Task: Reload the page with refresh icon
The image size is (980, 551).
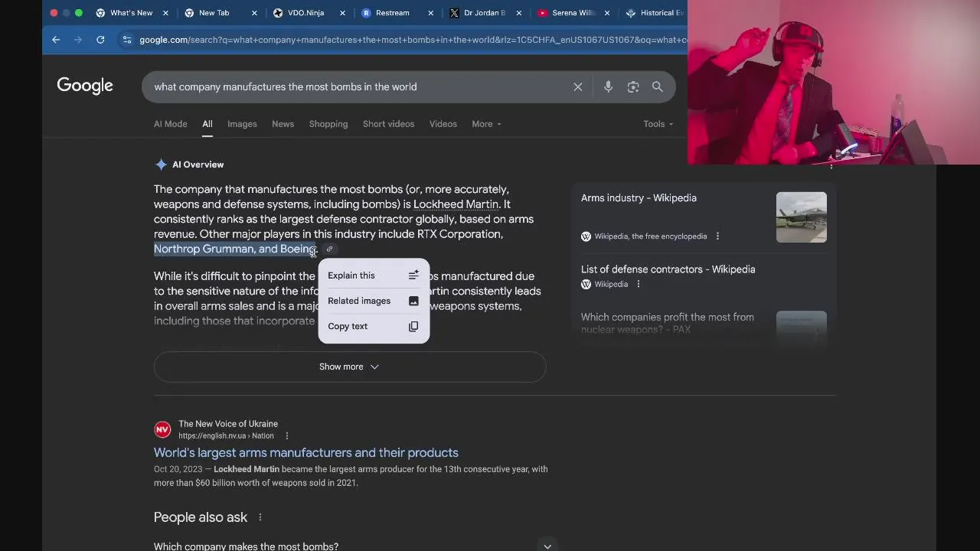Action: (x=100, y=40)
